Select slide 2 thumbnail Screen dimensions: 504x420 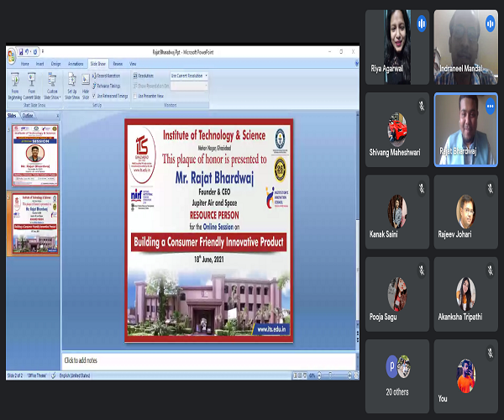pyautogui.click(x=35, y=223)
